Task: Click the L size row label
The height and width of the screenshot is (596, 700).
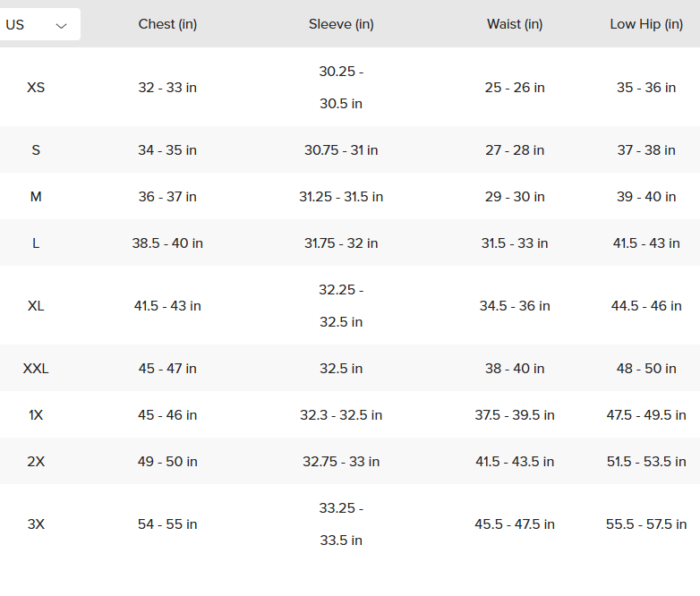Action: 36,243
